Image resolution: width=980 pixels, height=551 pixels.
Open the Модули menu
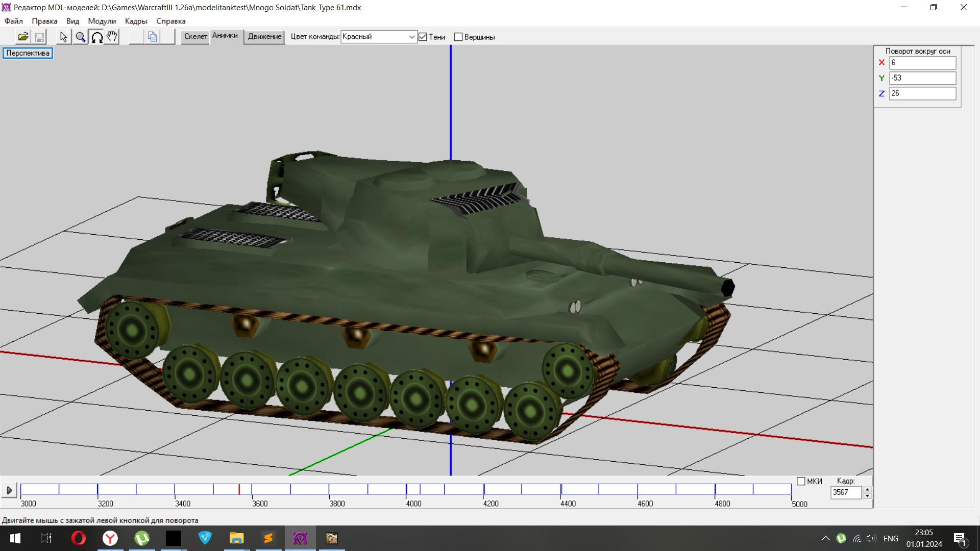102,21
